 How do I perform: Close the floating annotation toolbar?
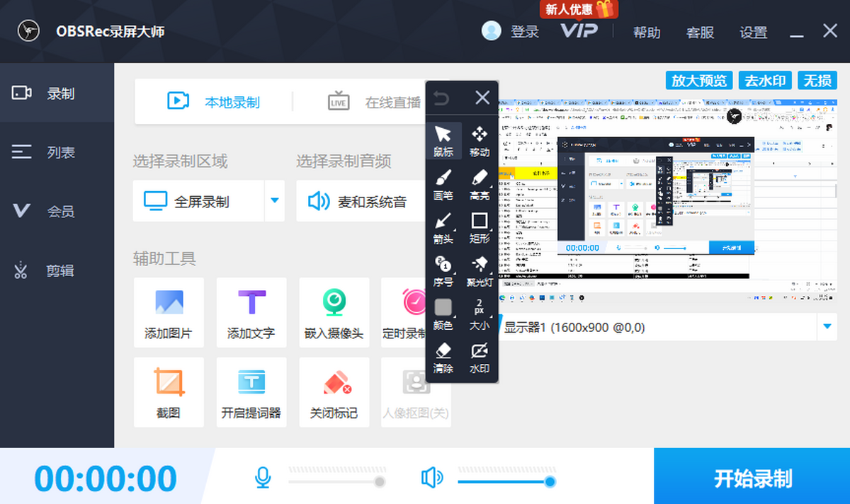482,98
